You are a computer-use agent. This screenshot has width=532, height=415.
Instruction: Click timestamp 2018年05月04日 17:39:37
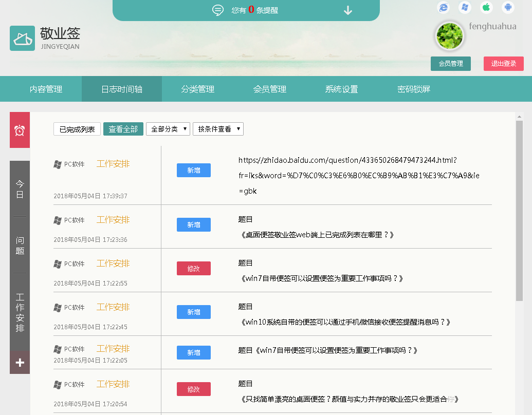(90, 196)
